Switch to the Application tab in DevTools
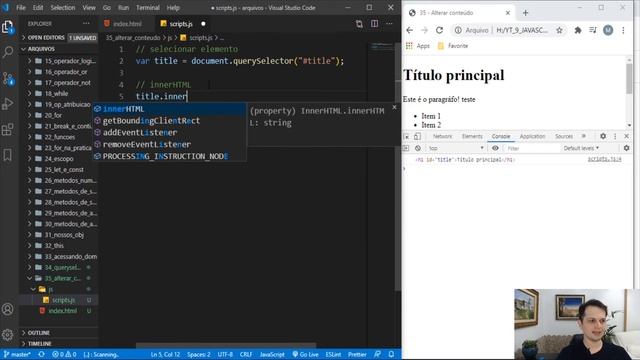The height and width of the screenshot is (360, 640). [x=532, y=136]
